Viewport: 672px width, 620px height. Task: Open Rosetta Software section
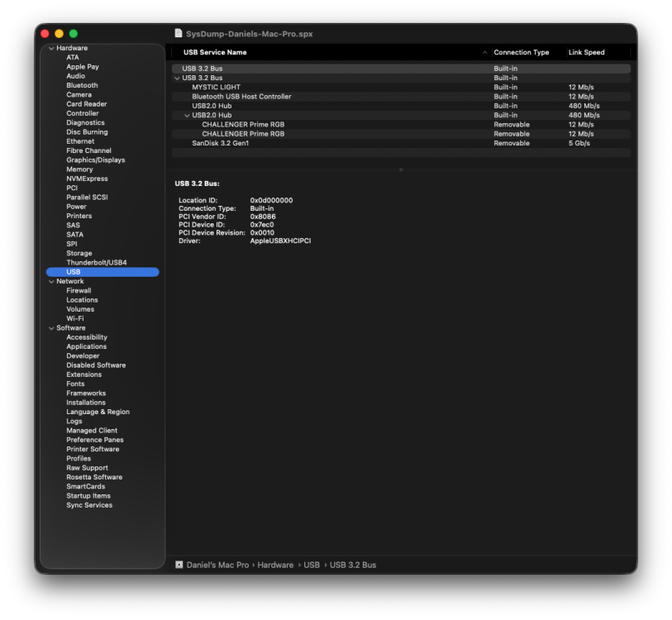pyautogui.click(x=94, y=477)
